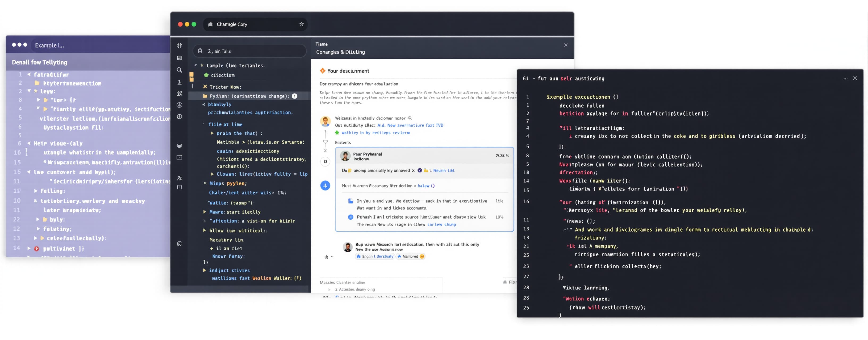Screen dimensions: 868x340
Task: Collapse the 'leyy:' node in the purple window
Action: point(29,91)
